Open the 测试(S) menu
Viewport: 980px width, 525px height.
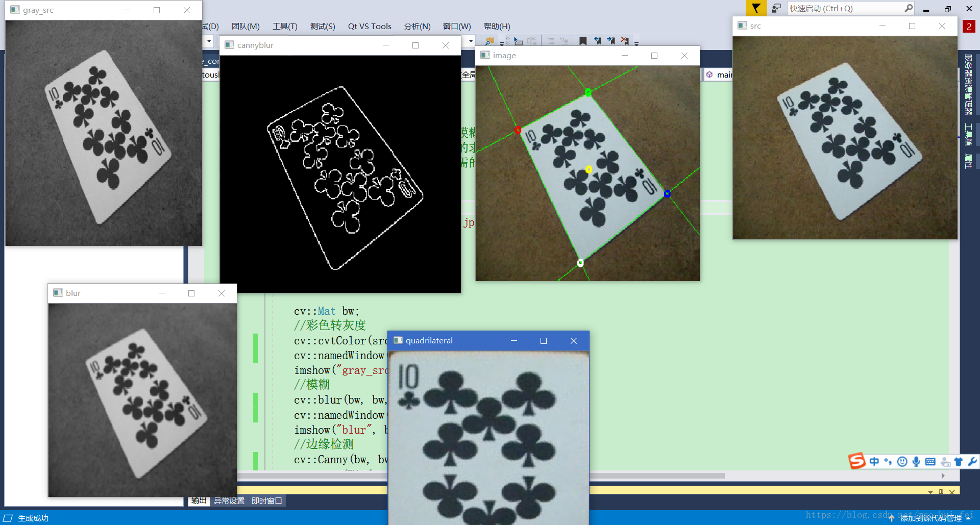click(x=323, y=27)
